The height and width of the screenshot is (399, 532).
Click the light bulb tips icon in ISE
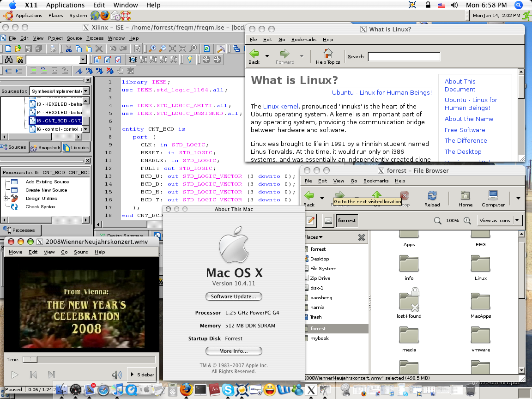click(x=190, y=60)
